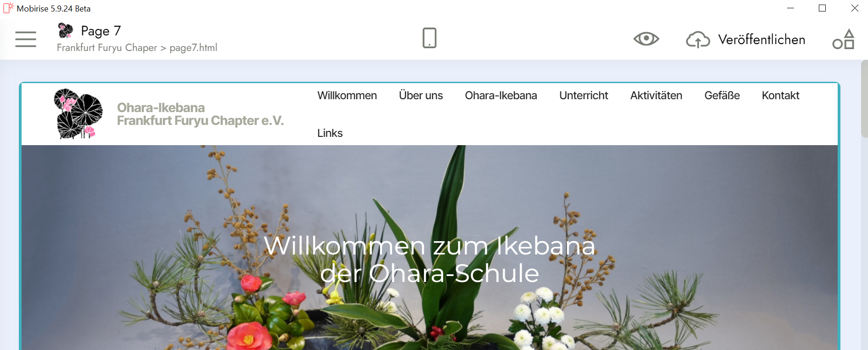Click the vertical scrollbar thumb

pos(864,99)
